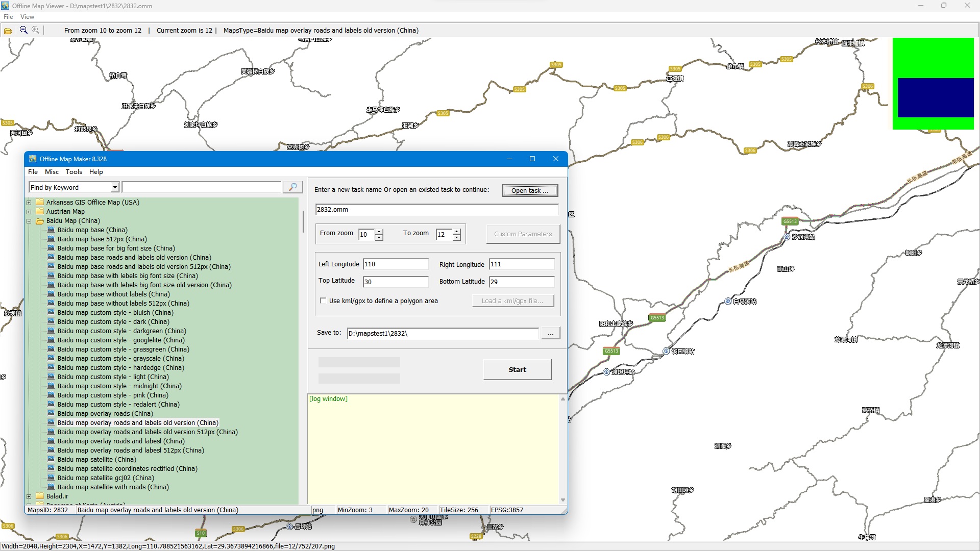Click the dark blue rectangle in overview minimap
Screen dimensions: 980x551
coord(936,97)
